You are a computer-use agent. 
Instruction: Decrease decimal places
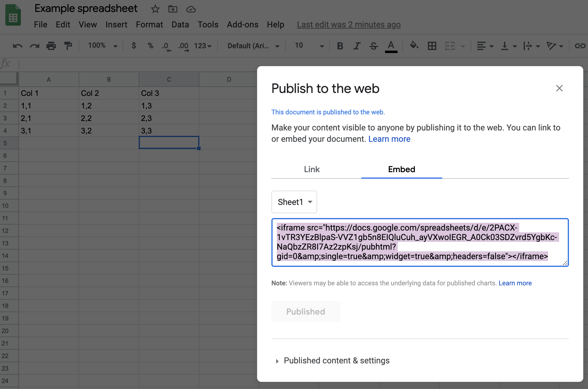[167, 46]
